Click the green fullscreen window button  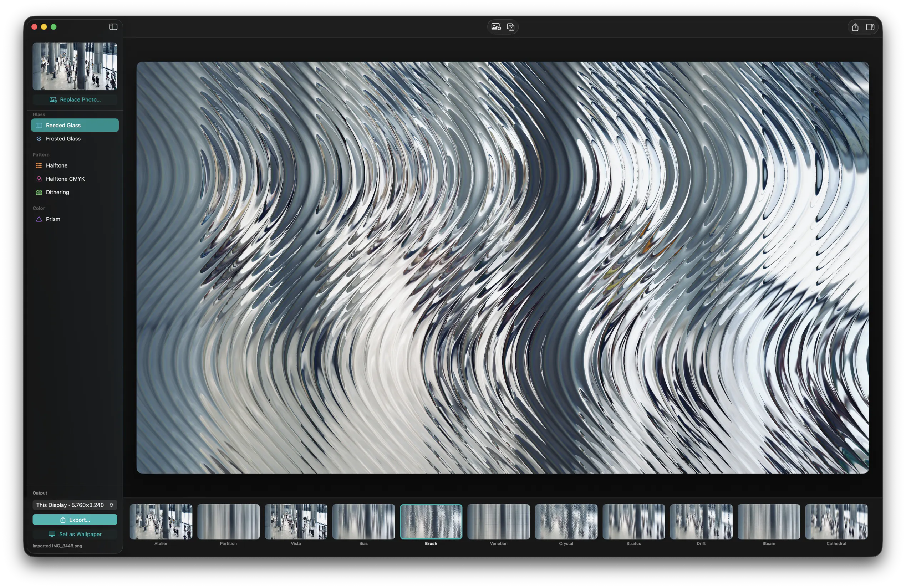coord(54,27)
